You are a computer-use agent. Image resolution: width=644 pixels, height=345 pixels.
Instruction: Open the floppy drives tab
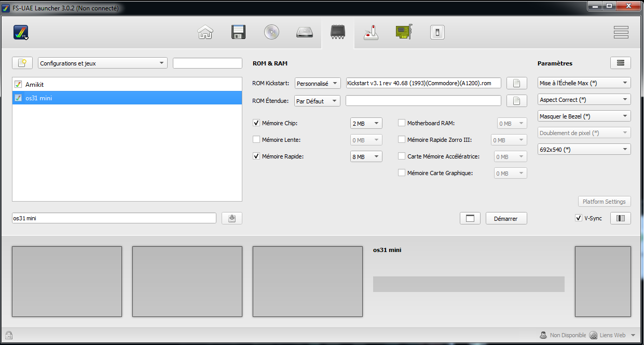(x=238, y=32)
